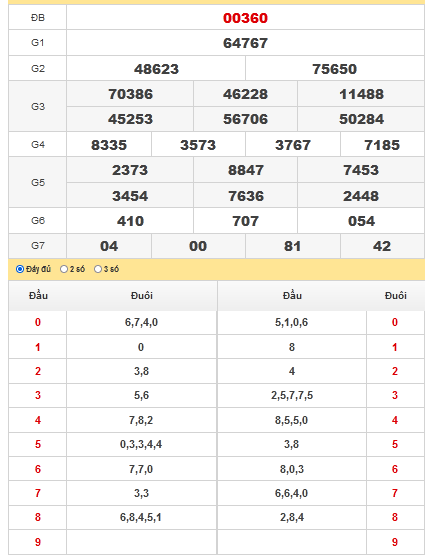
Task: Select the "2 số" radio option
Action: [64, 269]
